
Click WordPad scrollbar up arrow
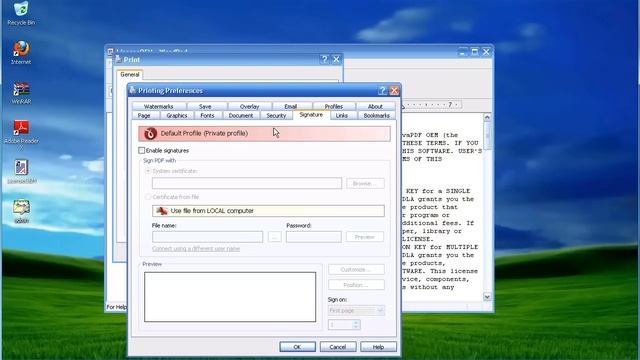pyautogui.click(x=487, y=118)
